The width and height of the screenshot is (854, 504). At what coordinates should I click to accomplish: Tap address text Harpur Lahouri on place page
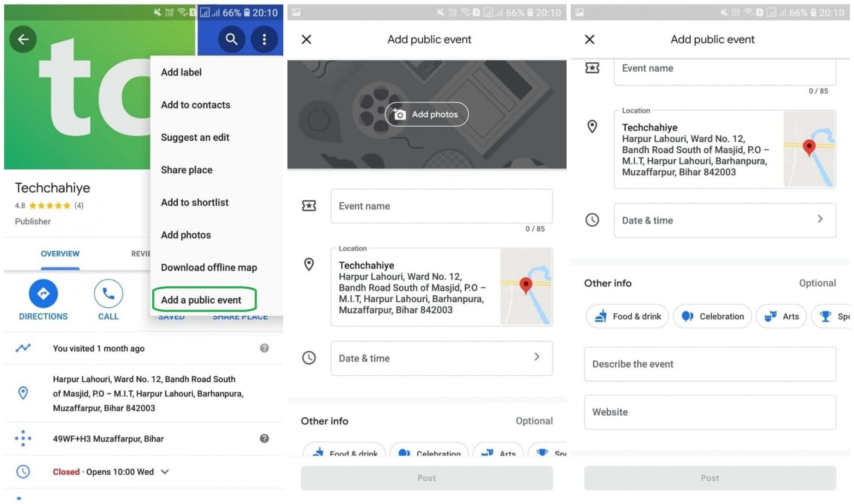pos(148,393)
